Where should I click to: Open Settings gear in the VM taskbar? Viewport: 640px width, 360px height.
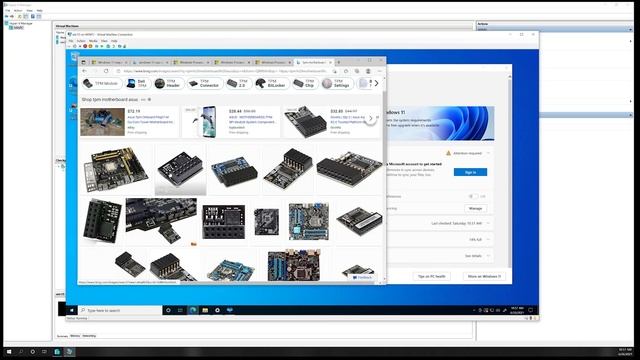tap(217, 310)
